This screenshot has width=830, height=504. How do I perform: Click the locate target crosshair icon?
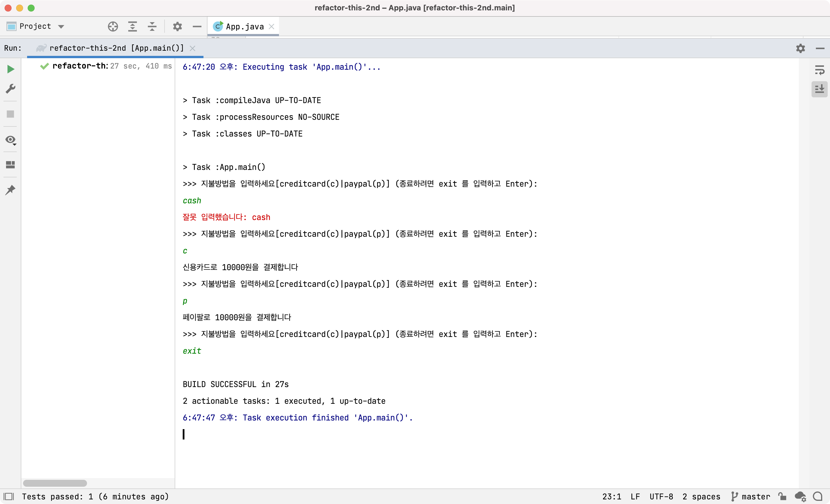click(x=113, y=26)
